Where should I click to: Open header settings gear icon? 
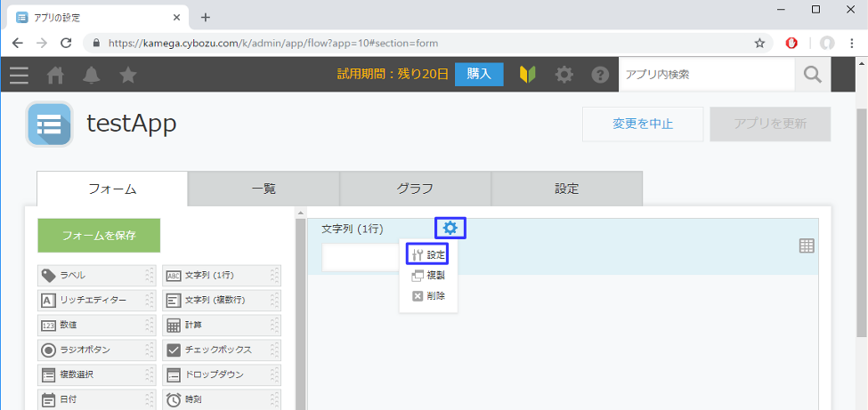click(564, 74)
